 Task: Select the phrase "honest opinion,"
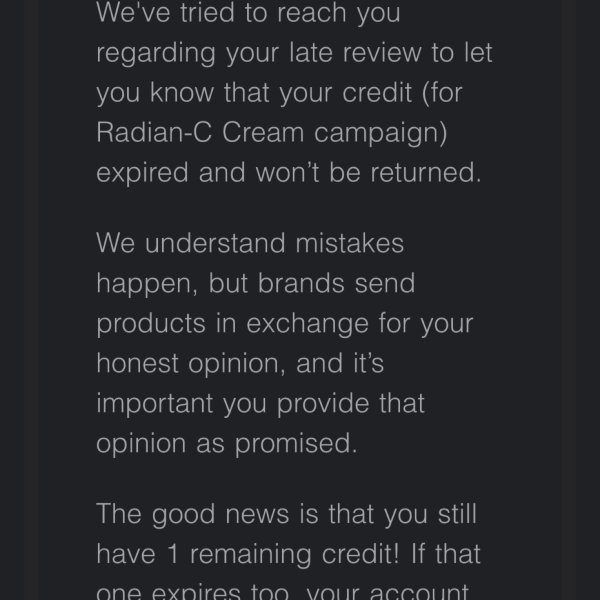pyautogui.click(x=191, y=364)
